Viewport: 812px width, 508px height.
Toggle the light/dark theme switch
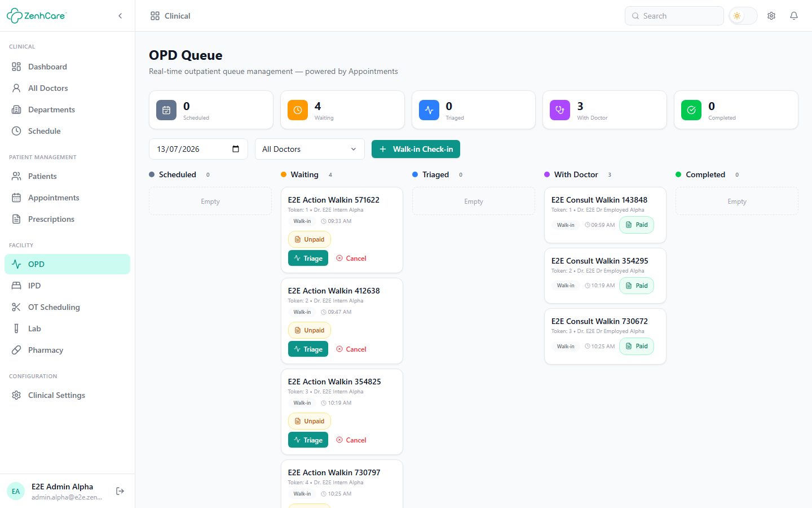pos(743,16)
